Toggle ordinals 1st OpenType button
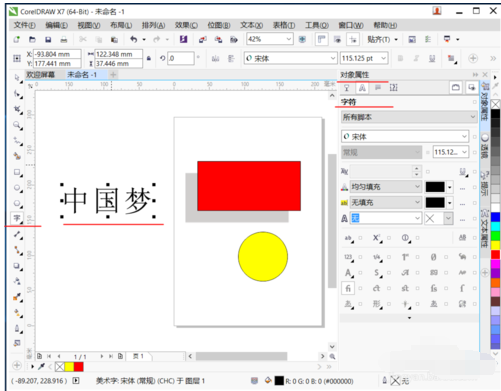The image size is (501, 391). click(405, 257)
